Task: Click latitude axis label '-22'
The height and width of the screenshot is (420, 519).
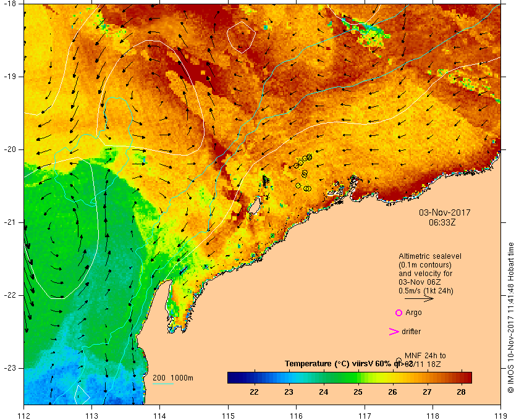Action: (x=9, y=295)
